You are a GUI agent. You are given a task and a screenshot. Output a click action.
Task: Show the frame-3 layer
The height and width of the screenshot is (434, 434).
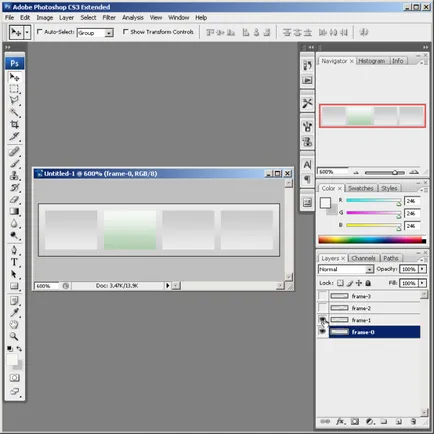click(323, 296)
